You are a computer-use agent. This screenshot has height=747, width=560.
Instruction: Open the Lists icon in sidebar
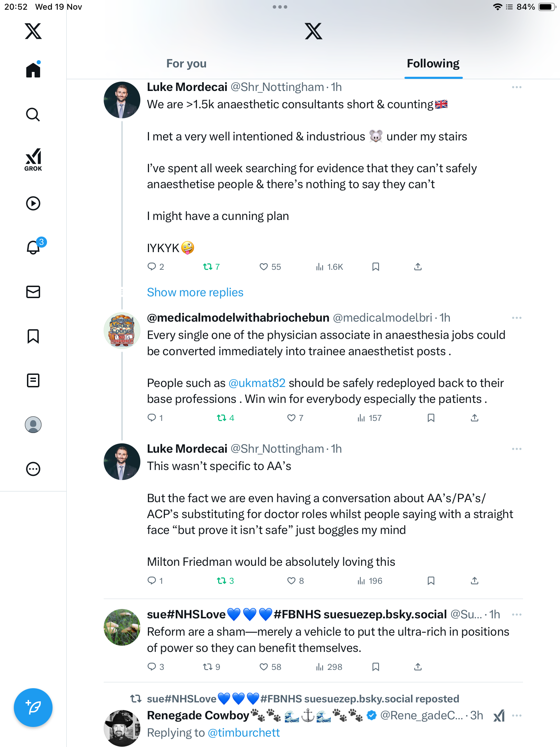coord(33,380)
